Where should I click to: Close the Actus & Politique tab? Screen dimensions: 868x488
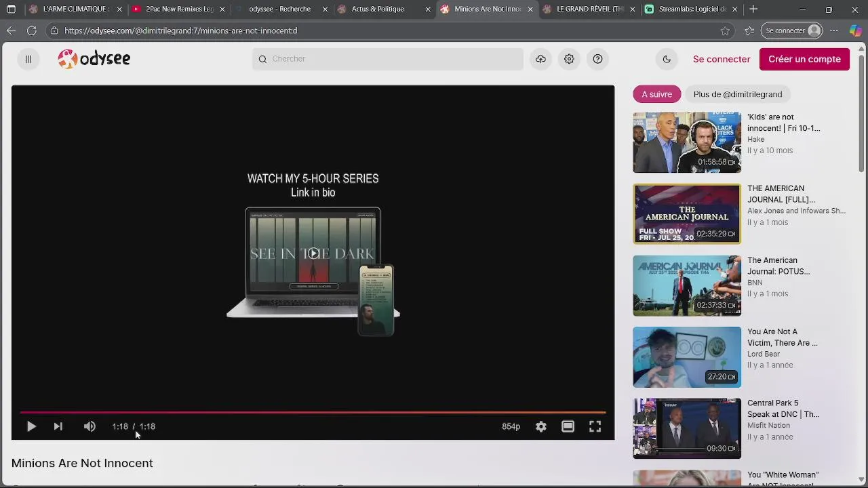point(427,9)
